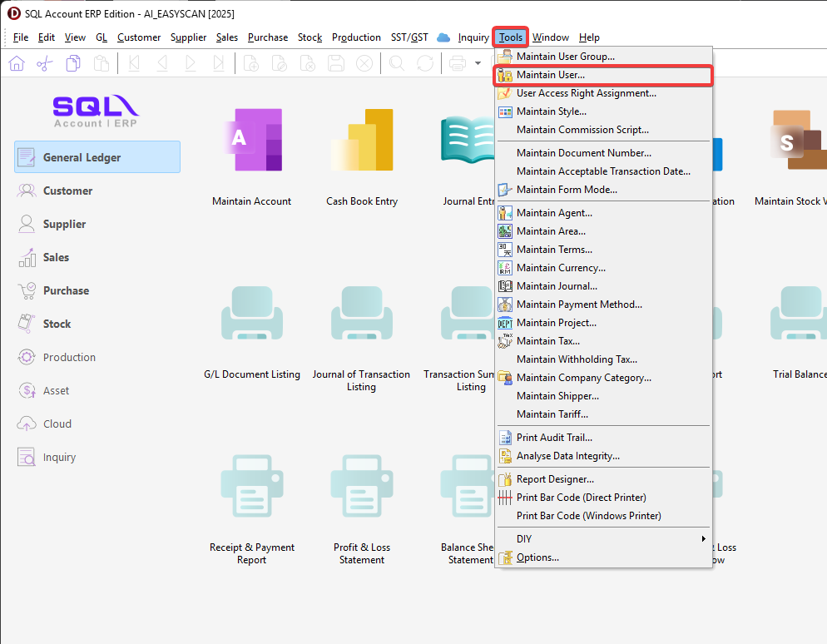Screen dimensions: 827x644
Task: Click the Cut scissors toolbar icon
Action: click(x=45, y=63)
